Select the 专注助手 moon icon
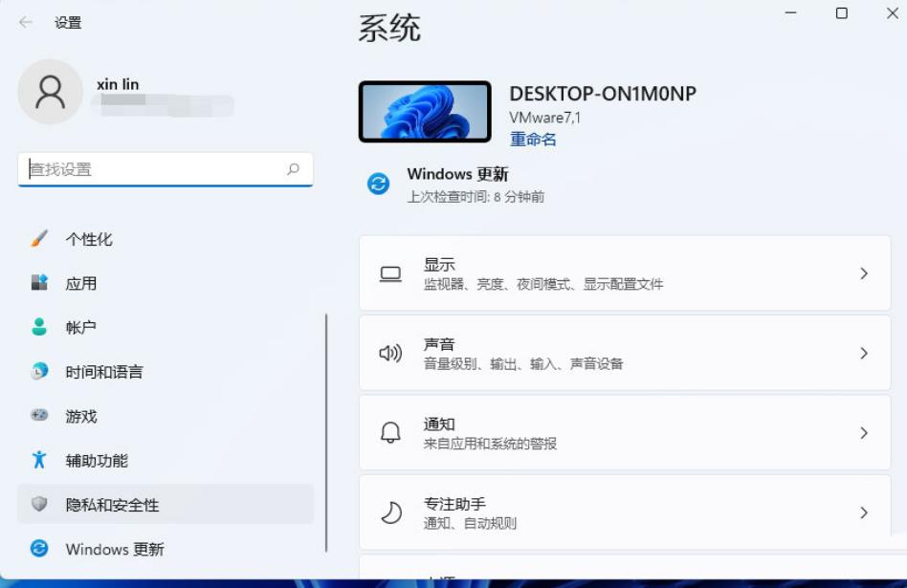Screen dimensions: 907x588 (389, 512)
